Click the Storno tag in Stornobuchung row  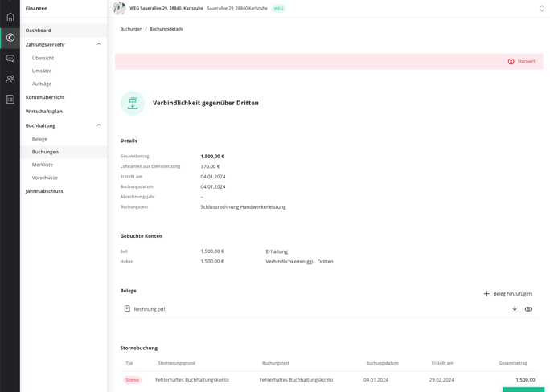coord(132,380)
